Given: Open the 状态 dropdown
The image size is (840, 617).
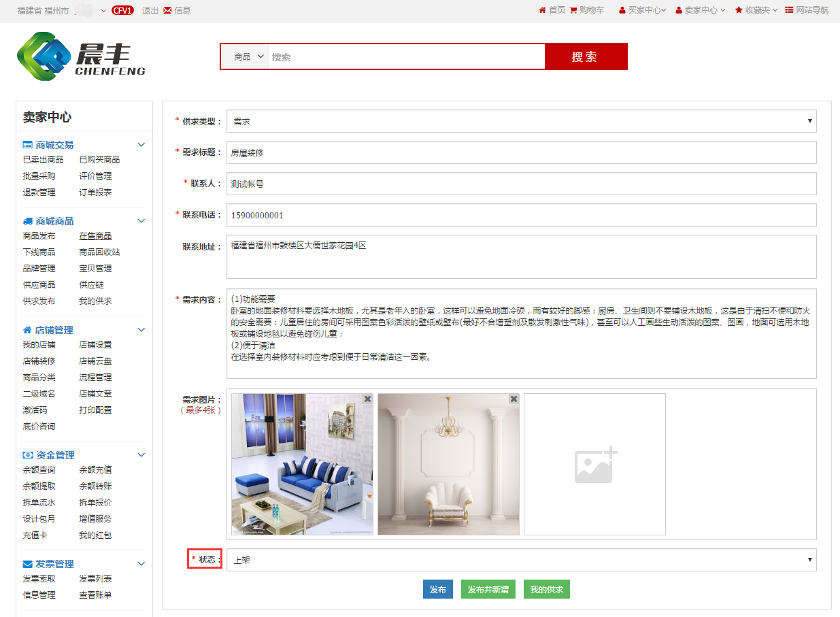Looking at the screenshot, I should pyautogui.click(x=521, y=560).
